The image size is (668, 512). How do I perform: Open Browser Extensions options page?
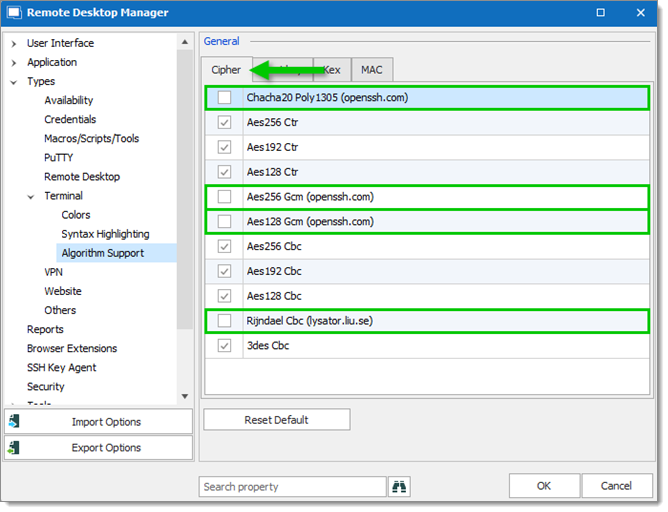coord(72,348)
